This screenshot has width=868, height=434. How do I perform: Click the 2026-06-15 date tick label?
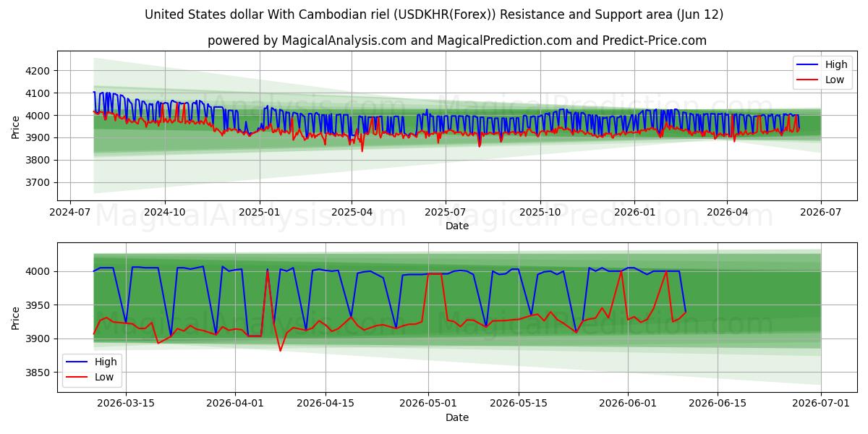[x=718, y=404]
